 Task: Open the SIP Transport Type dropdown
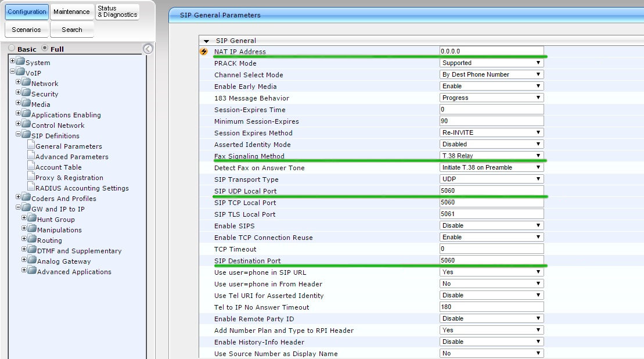491,179
